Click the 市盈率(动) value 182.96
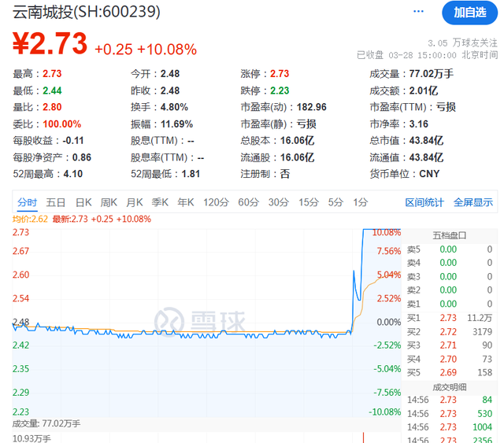504x443 pixels. (312, 107)
